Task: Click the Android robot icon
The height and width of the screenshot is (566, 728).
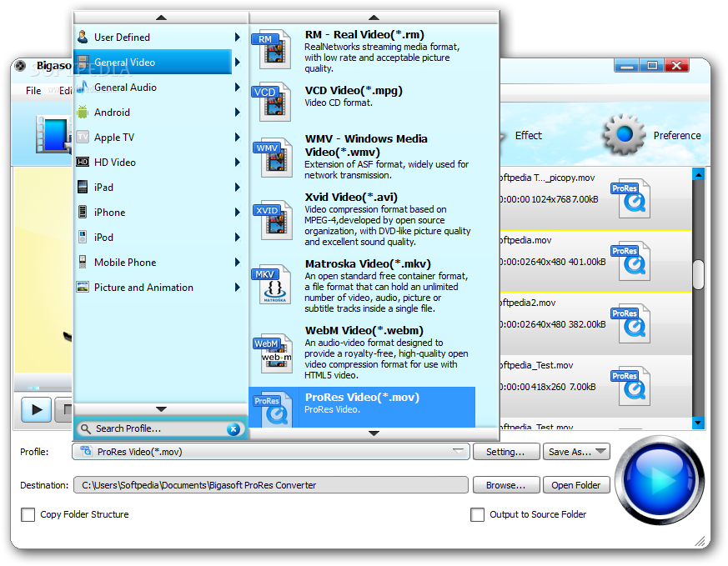Action: tap(83, 112)
